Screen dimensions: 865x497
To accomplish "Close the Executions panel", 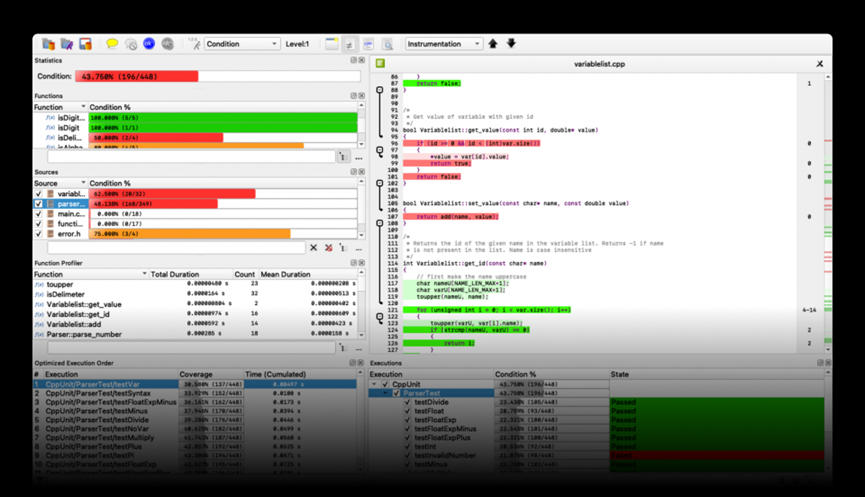I will (x=828, y=363).
